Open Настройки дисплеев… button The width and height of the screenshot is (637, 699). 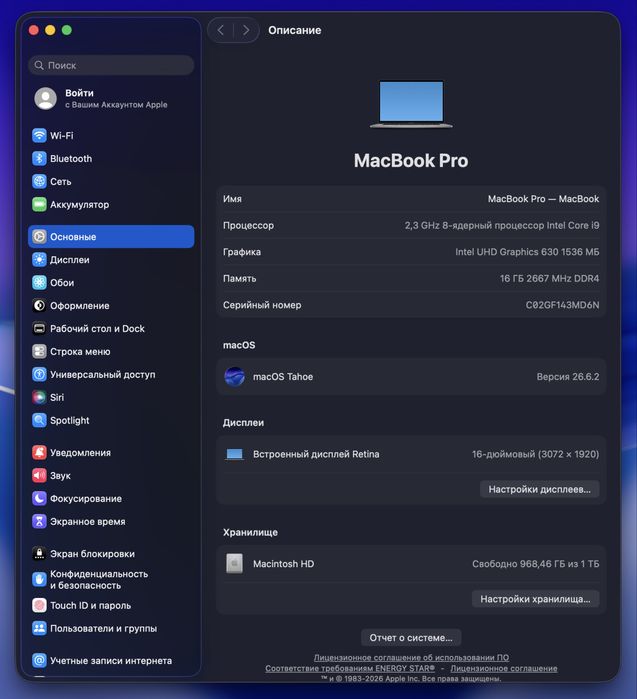(x=539, y=489)
